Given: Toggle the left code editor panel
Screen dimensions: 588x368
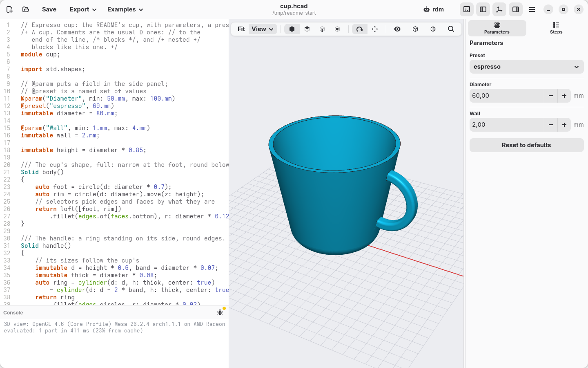Looking at the screenshot, I should coord(483,9).
